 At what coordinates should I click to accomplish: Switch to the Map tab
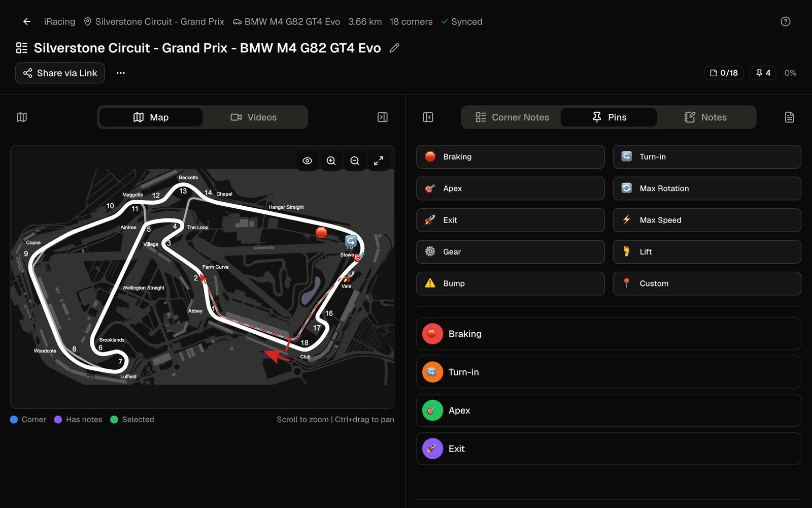pyautogui.click(x=151, y=117)
